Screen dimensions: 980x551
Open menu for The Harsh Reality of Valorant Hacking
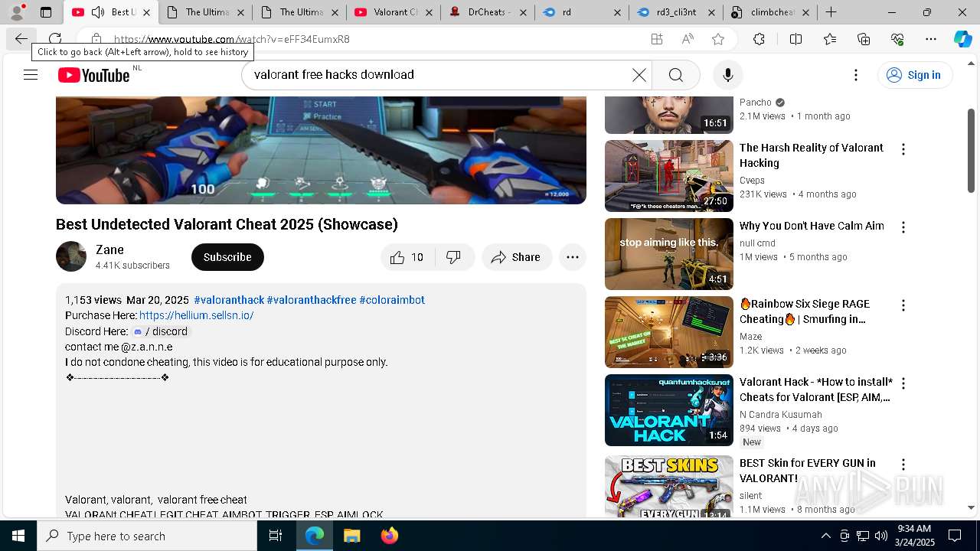(x=903, y=149)
